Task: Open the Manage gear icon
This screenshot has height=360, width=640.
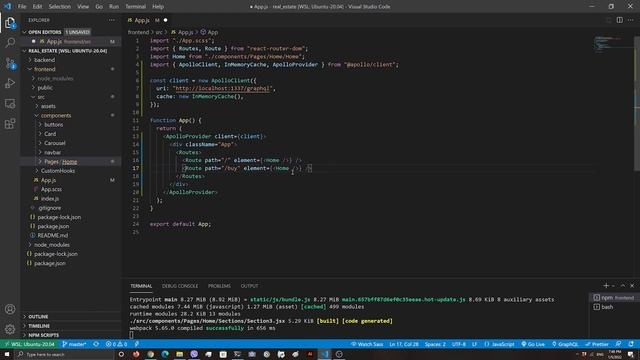Action: [x=10, y=329]
